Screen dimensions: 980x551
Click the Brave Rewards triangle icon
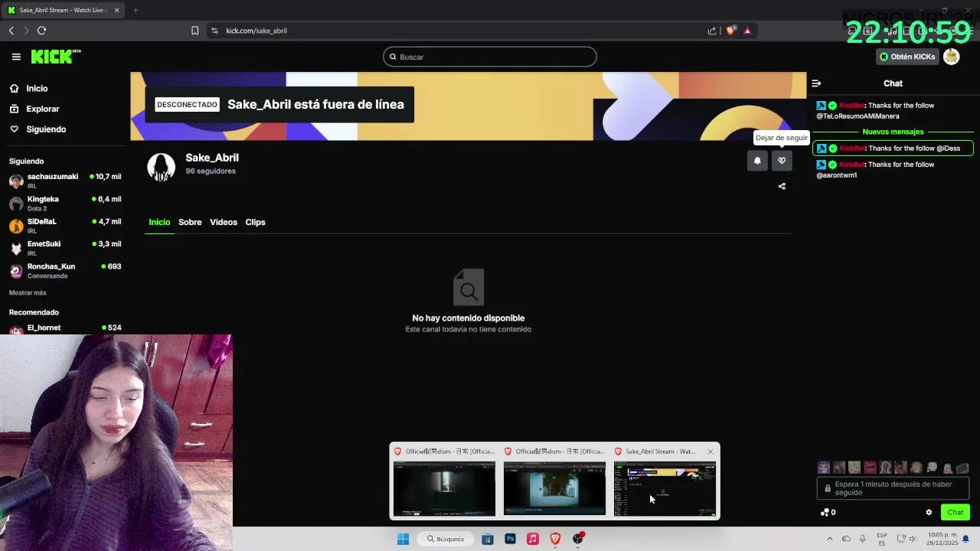pos(747,31)
